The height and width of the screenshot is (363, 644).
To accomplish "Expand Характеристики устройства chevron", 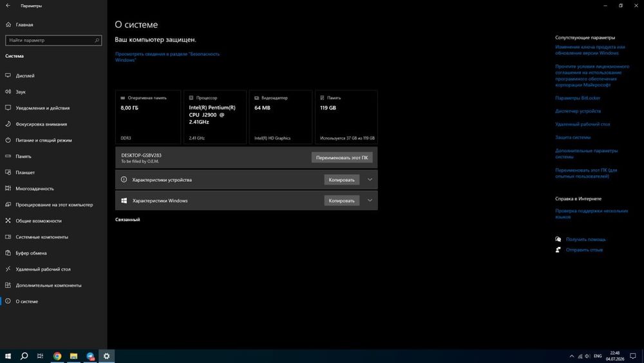I will [x=370, y=180].
